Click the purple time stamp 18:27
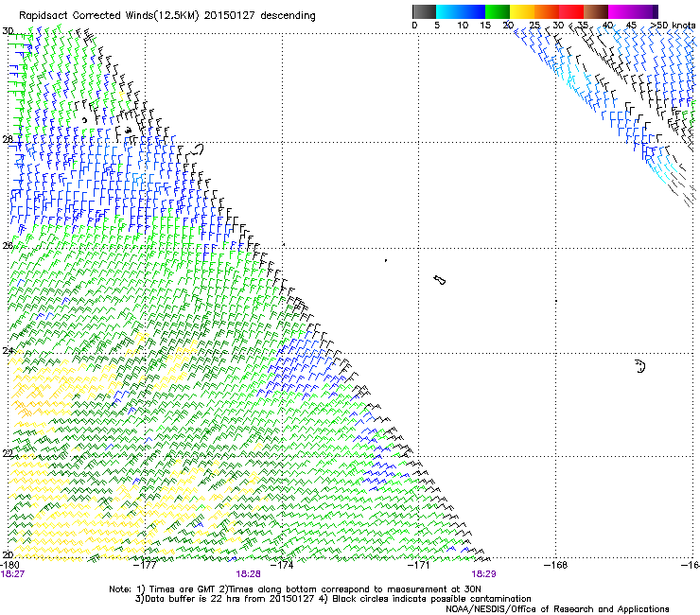 (x=12, y=574)
